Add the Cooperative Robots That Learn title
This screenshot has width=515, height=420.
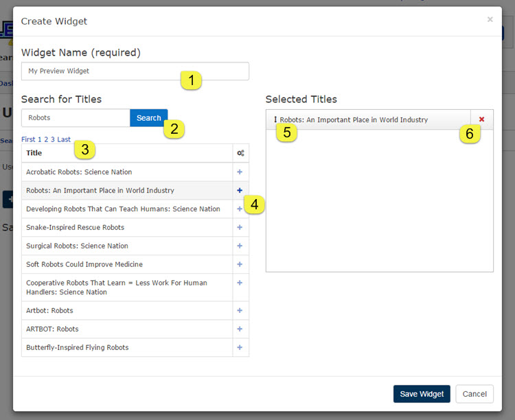pos(240,283)
